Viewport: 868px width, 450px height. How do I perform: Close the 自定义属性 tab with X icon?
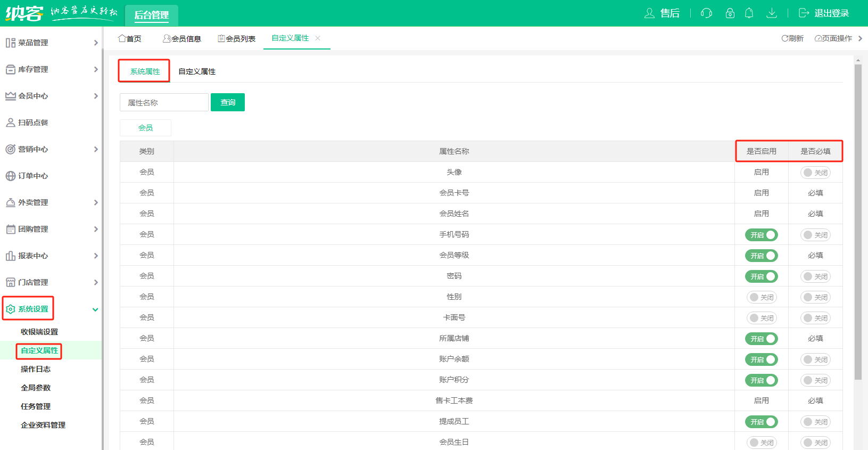click(318, 38)
